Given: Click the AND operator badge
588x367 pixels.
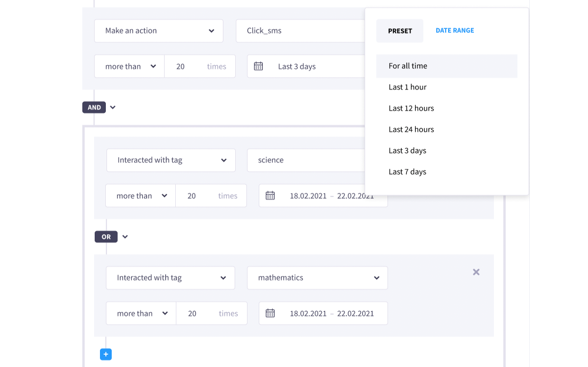Looking at the screenshot, I should click(94, 107).
